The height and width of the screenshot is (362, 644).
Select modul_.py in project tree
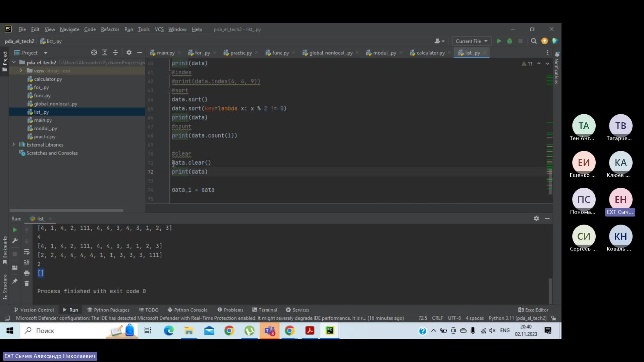coord(45,128)
